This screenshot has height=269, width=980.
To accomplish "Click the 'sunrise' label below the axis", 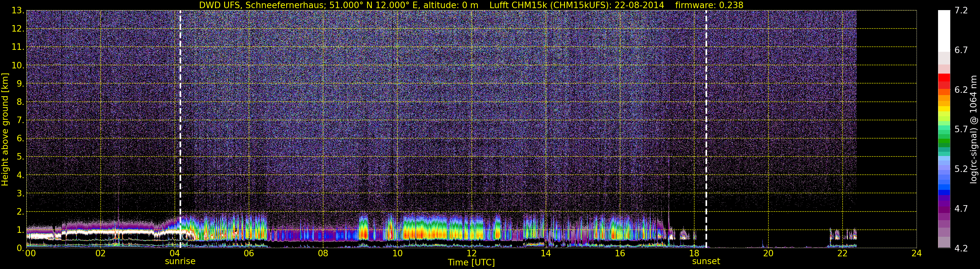I will [180, 262].
